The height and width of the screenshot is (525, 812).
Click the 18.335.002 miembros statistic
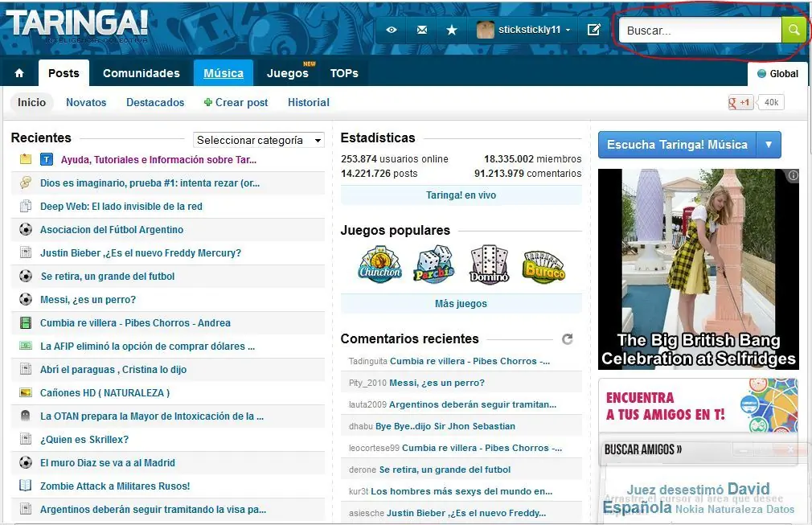pyautogui.click(x=533, y=159)
